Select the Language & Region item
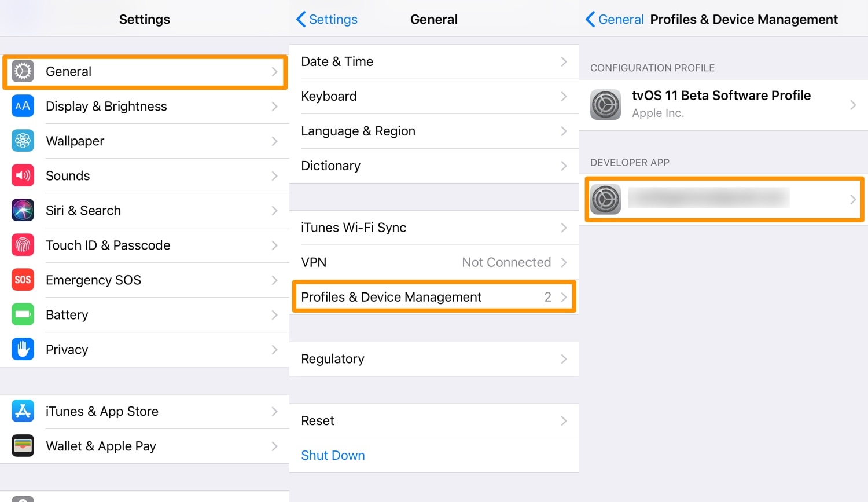Screen dimensions: 868x502 tap(358, 131)
